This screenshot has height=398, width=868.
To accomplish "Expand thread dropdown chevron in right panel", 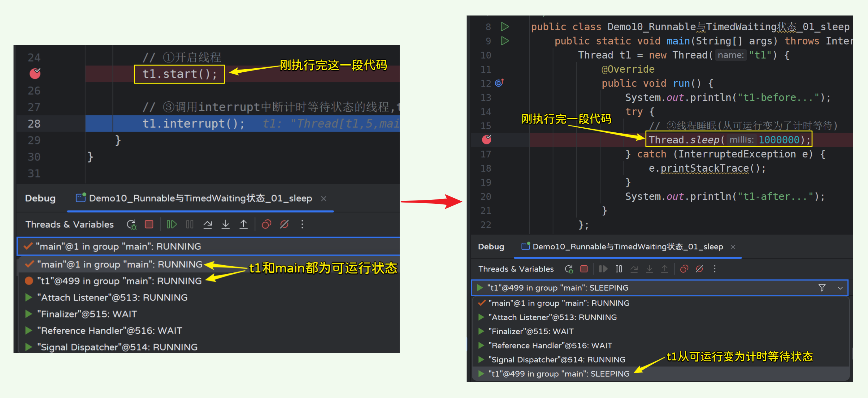I will [x=840, y=288].
